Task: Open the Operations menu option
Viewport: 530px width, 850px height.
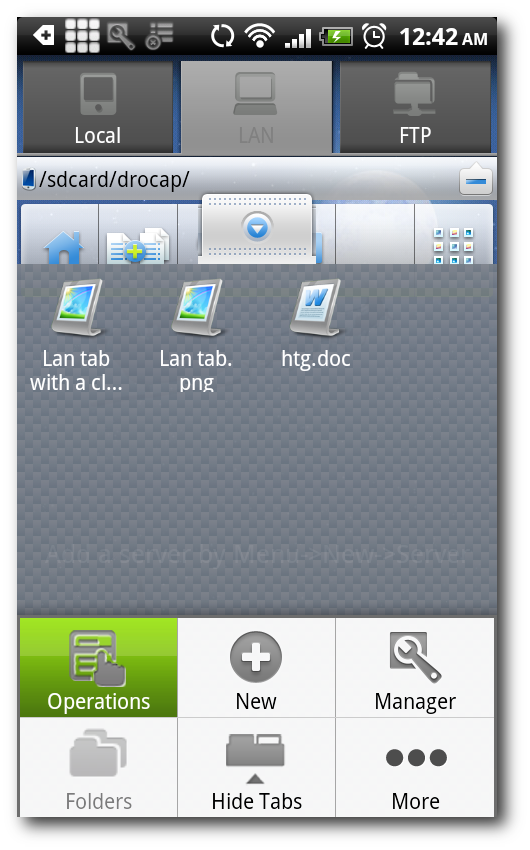Action: point(99,667)
